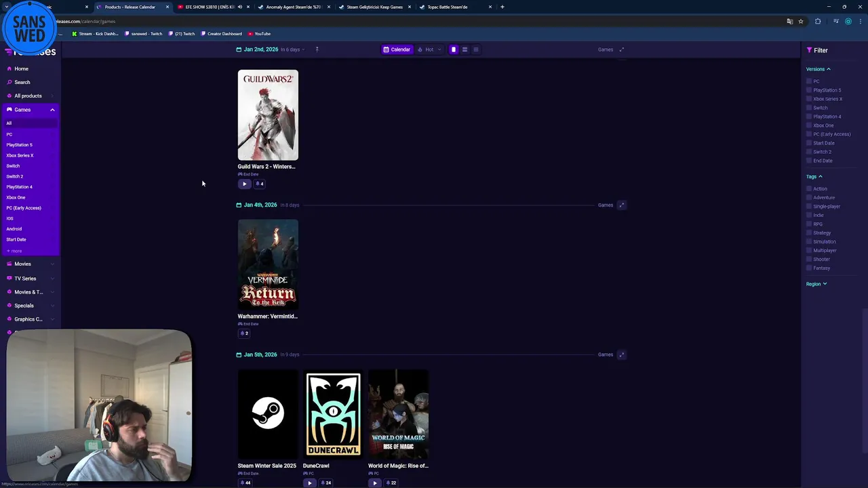Screen dimensions: 868x488
Task: Close the Products - Release Calendar tab
Action: (x=167, y=7)
